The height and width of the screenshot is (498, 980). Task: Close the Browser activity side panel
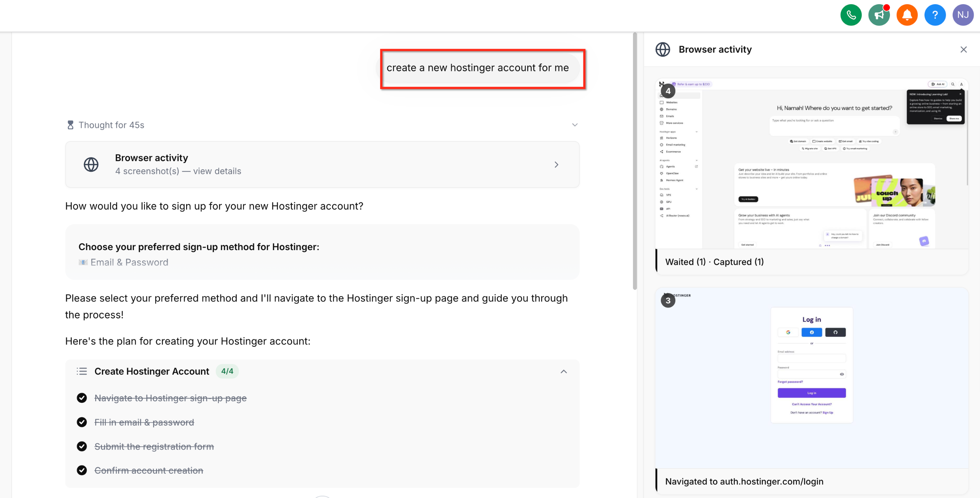coord(963,49)
